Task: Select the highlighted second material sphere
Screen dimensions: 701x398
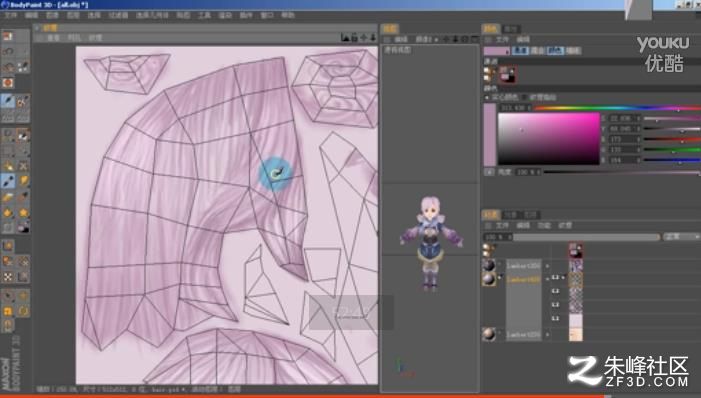Action: pos(489,279)
